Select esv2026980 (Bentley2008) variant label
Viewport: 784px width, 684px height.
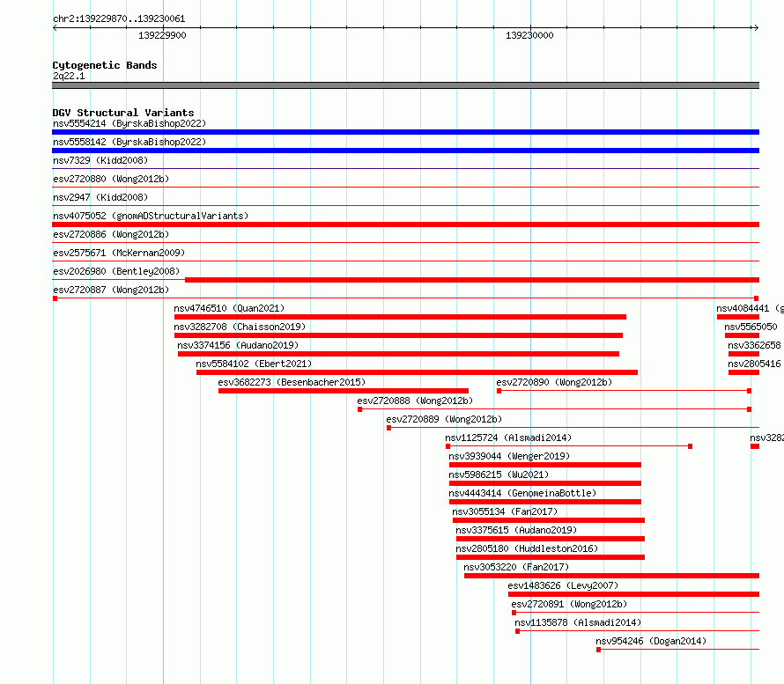(x=116, y=271)
